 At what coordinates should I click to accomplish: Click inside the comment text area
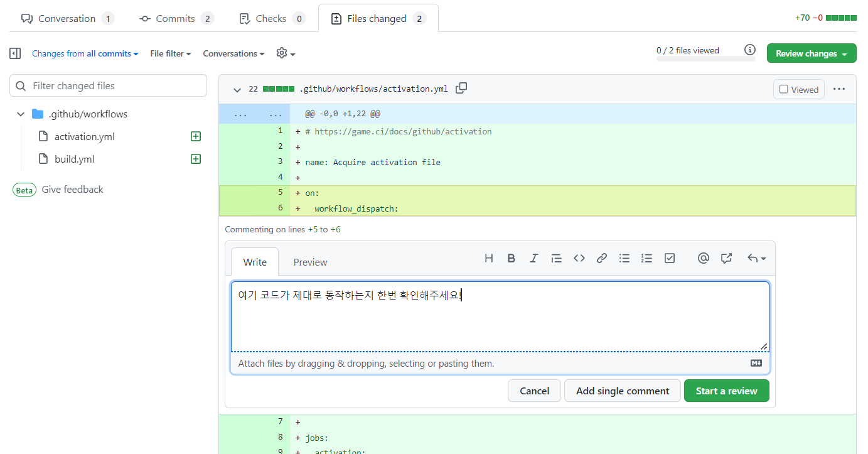[500, 316]
